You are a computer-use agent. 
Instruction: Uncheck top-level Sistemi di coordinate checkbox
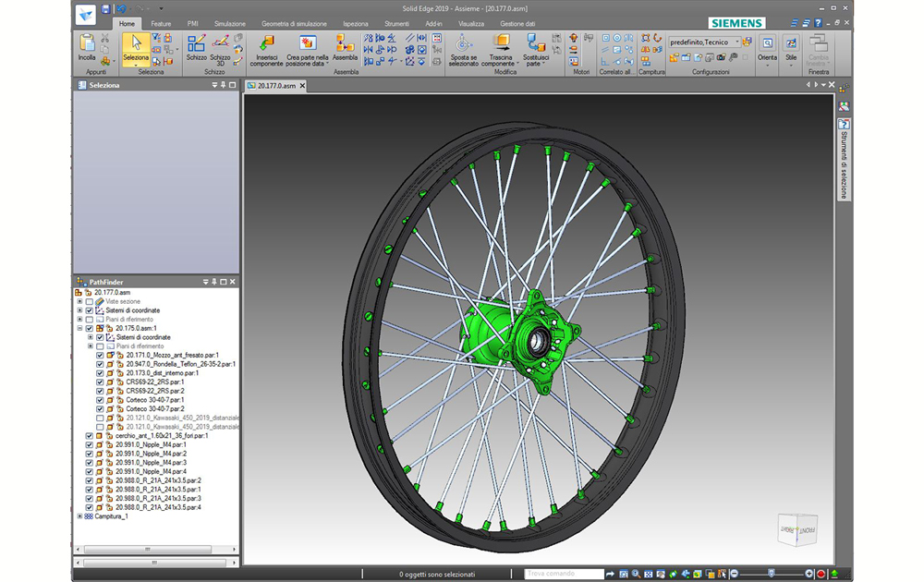pyautogui.click(x=90, y=310)
